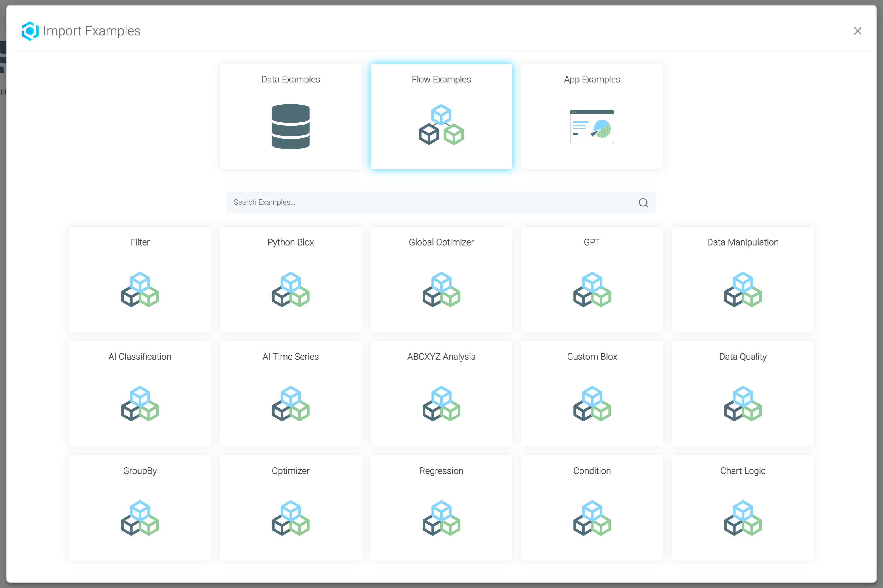Open the GPT flow example

(x=592, y=279)
